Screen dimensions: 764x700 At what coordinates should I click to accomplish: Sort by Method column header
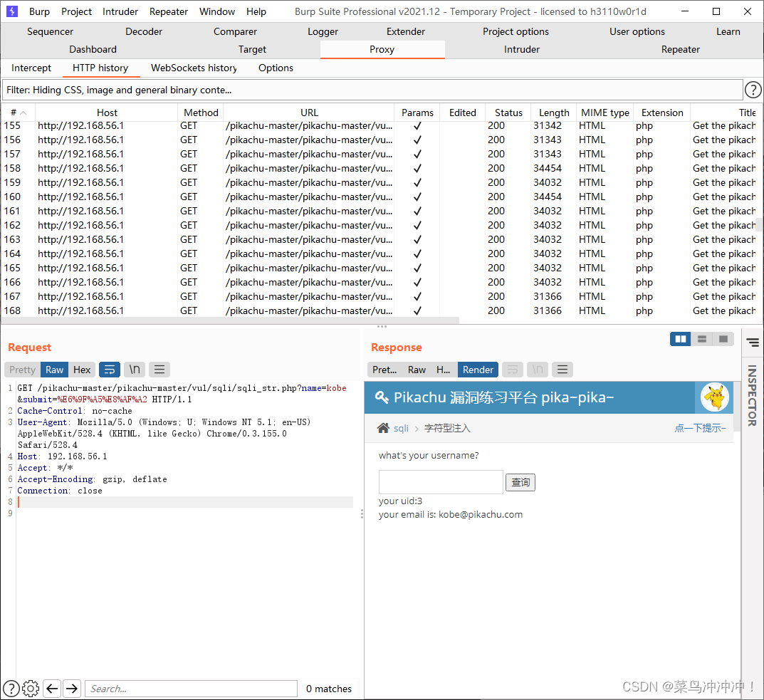[201, 113]
